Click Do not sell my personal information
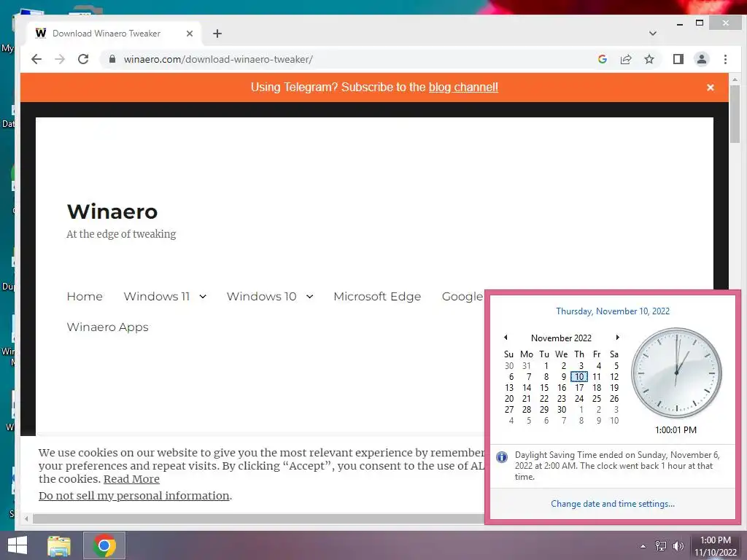Viewport: 747px width, 560px height. tap(134, 496)
